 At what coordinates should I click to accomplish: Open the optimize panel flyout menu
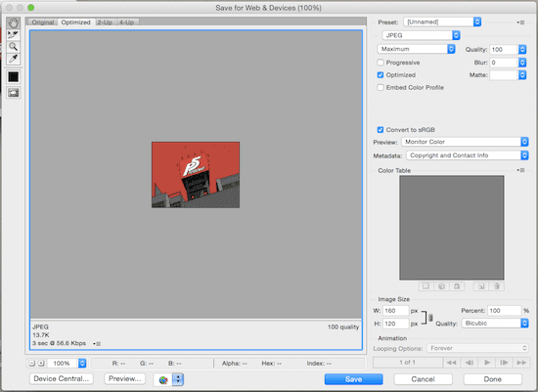(x=520, y=22)
